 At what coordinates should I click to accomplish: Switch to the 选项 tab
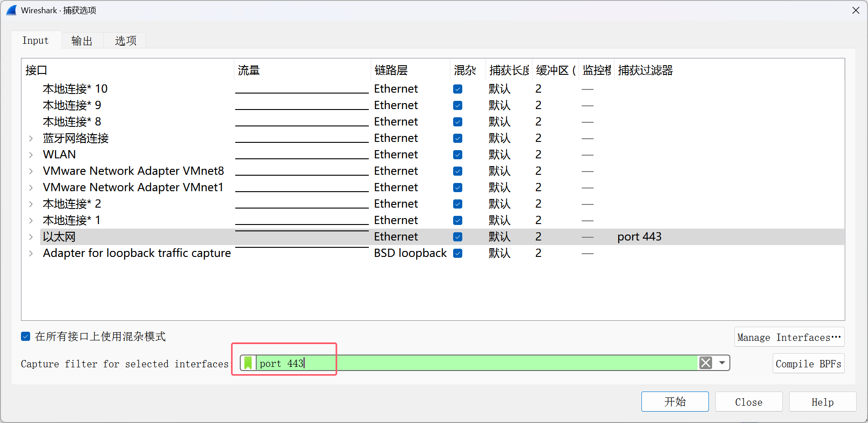click(125, 41)
